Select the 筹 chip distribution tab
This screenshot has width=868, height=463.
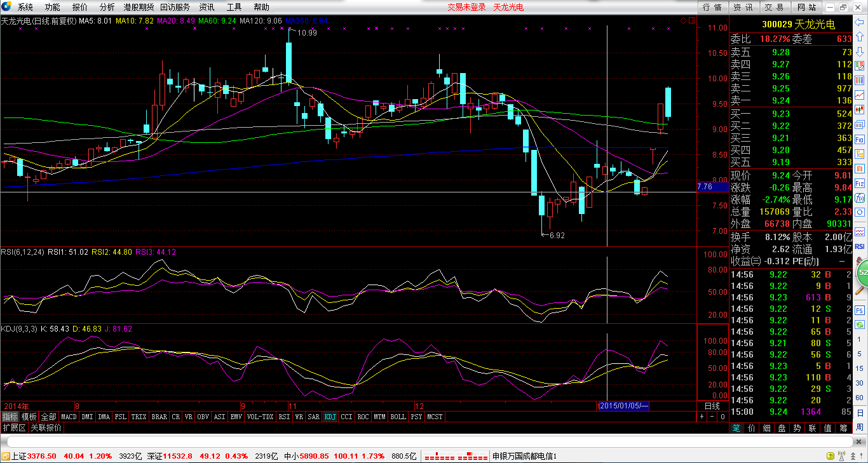843,428
